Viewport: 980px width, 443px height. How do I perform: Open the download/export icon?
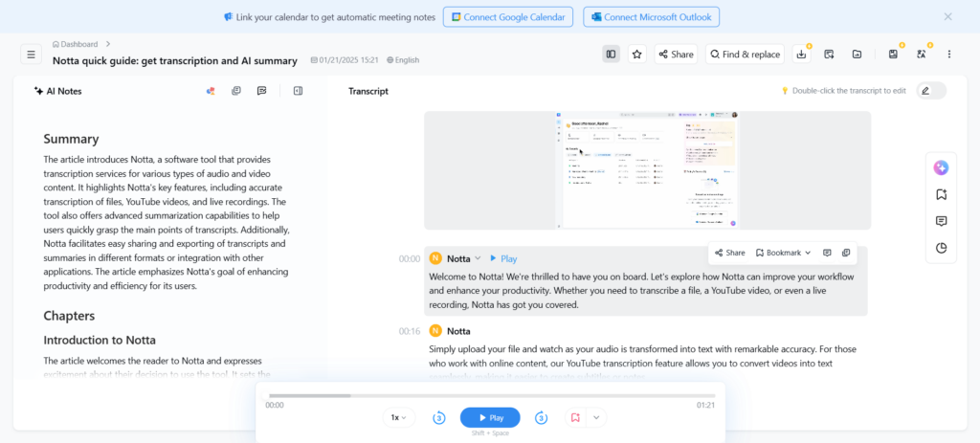tap(801, 55)
